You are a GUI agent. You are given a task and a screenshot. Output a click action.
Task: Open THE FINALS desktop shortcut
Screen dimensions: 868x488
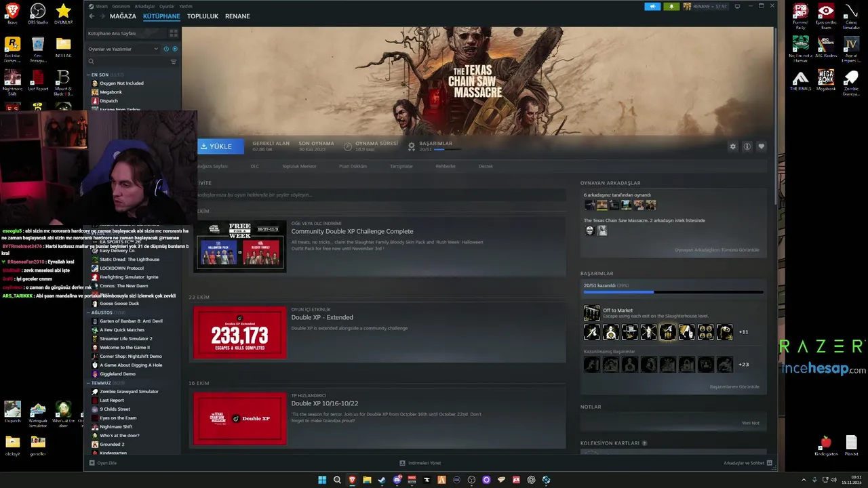pyautogui.click(x=801, y=81)
